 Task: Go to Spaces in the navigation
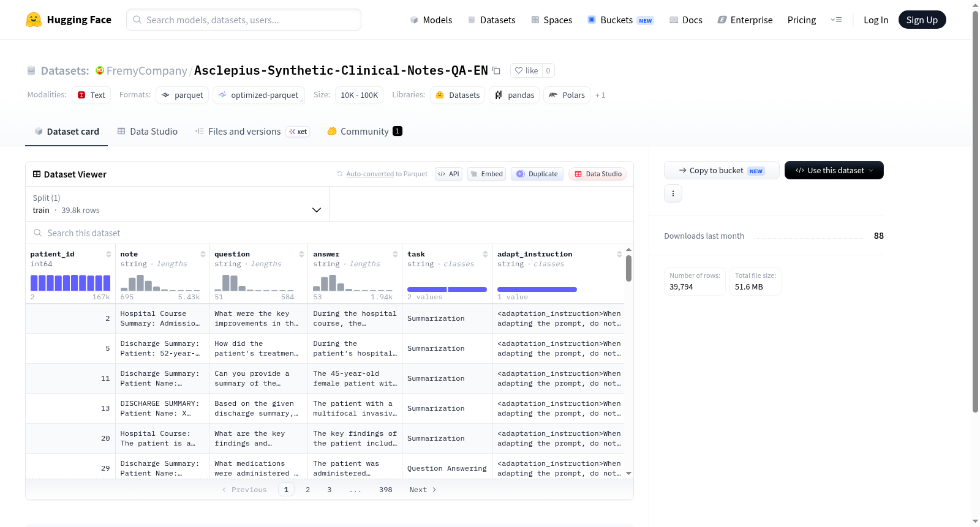[x=552, y=20]
